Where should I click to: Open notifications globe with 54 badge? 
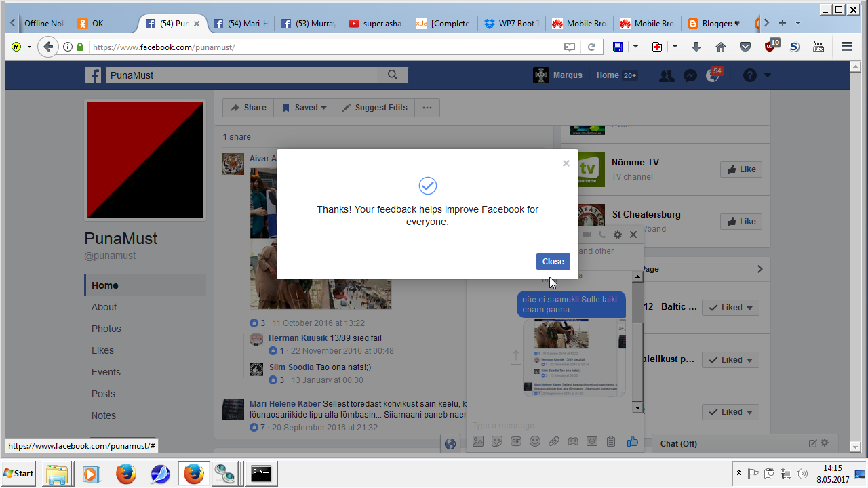pos(713,75)
